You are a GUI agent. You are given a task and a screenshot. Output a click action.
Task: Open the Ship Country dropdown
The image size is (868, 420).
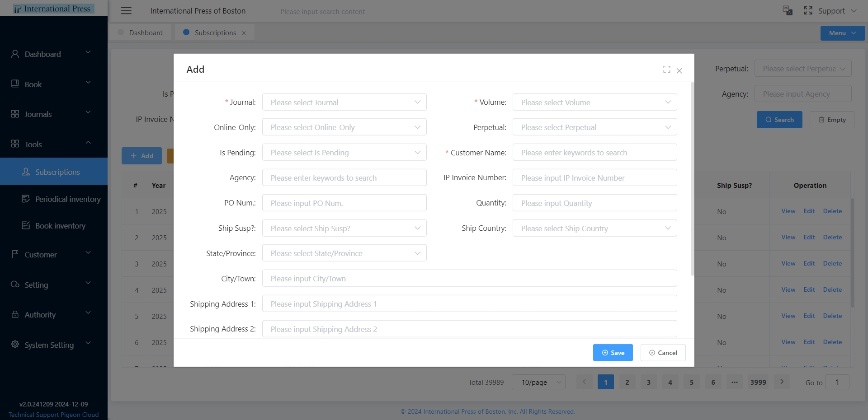pos(594,229)
